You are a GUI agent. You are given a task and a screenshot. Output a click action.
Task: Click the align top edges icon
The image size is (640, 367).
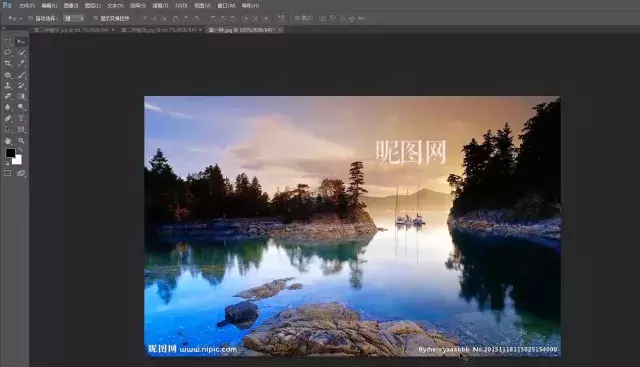click(143, 18)
